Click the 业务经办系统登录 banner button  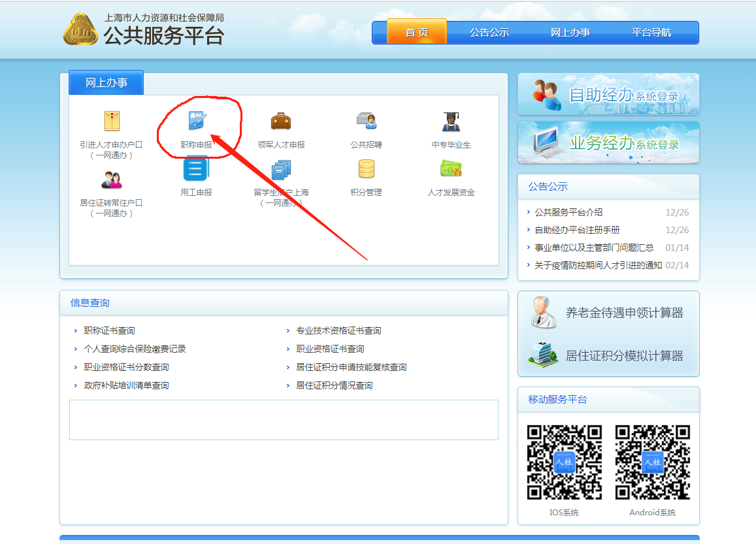click(x=608, y=143)
